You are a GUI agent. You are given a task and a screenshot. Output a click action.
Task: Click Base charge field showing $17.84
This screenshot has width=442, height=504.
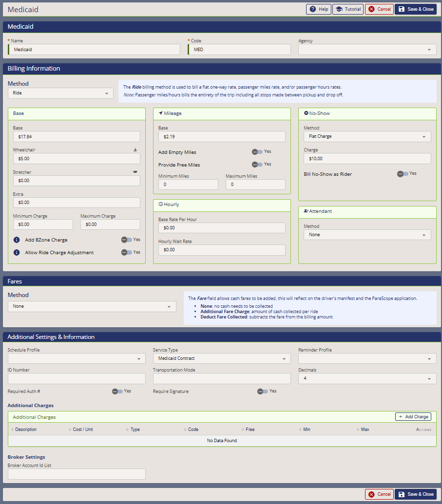coord(77,137)
